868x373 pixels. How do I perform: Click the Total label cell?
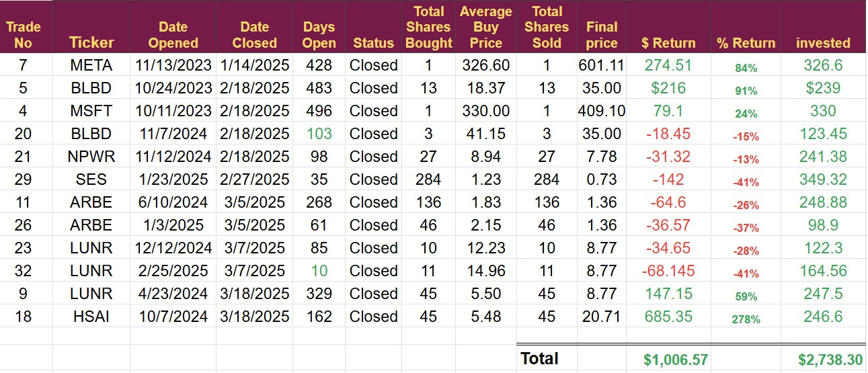coord(539,359)
